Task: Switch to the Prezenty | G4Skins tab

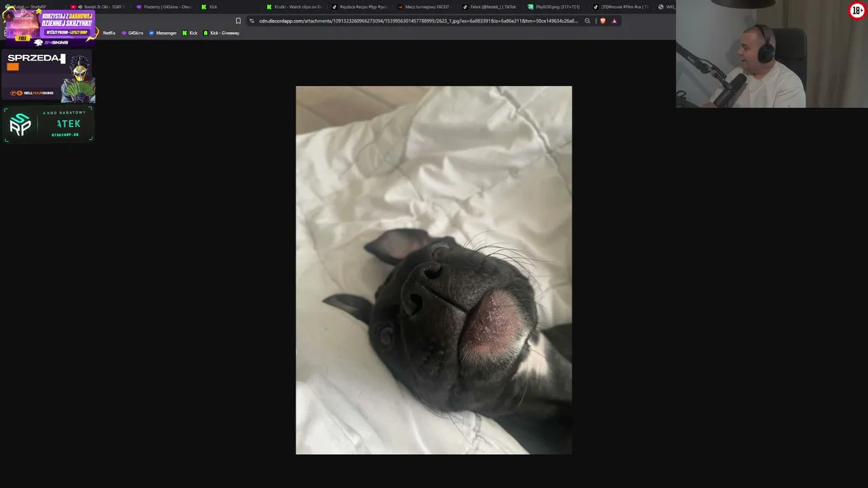Action: click(164, 7)
